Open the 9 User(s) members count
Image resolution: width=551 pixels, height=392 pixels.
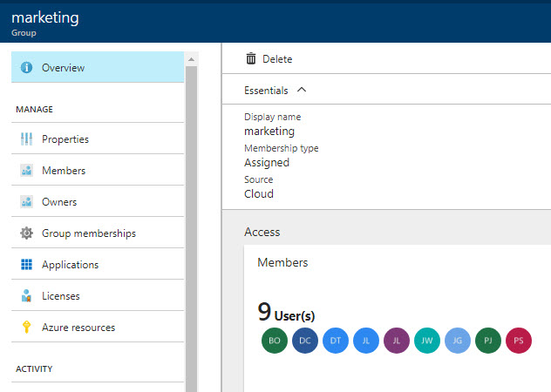pos(286,314)
